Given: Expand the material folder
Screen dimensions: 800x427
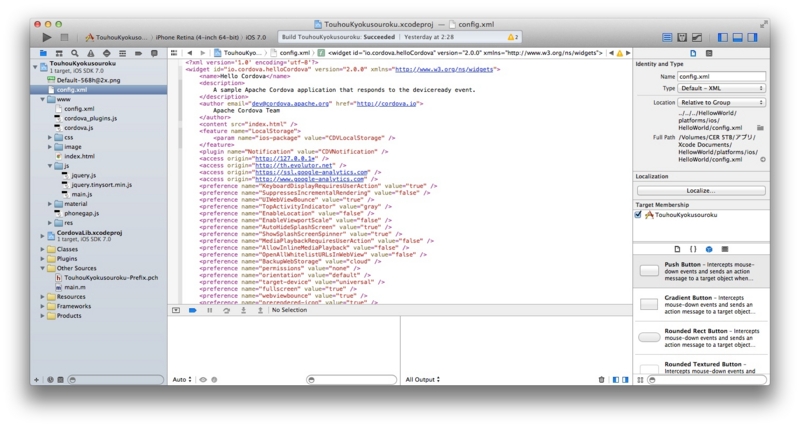Looking at the screenshot, I should (x=49, y=204).
